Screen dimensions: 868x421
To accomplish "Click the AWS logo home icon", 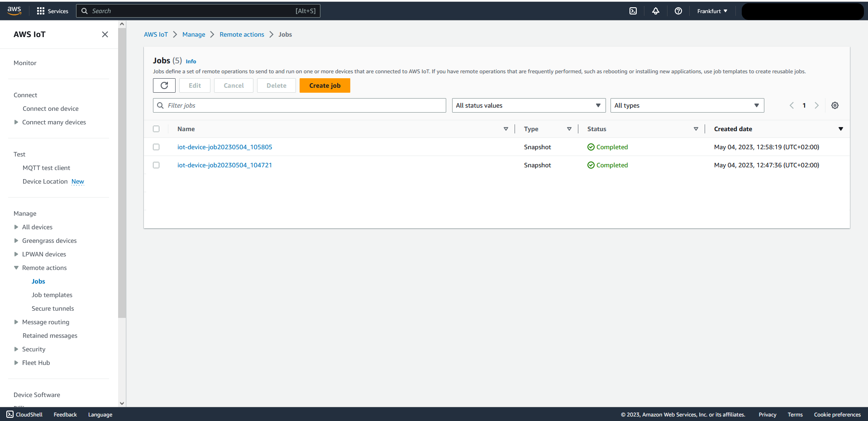I will 14,11.
